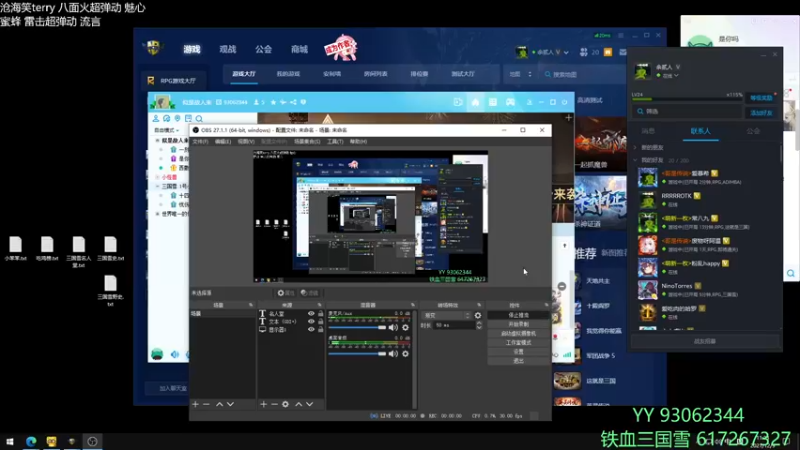This screenshot has width=800, height=450.
Task: Click the 启动虚拟摄像机 button in OBS
Action: point(518,334)
